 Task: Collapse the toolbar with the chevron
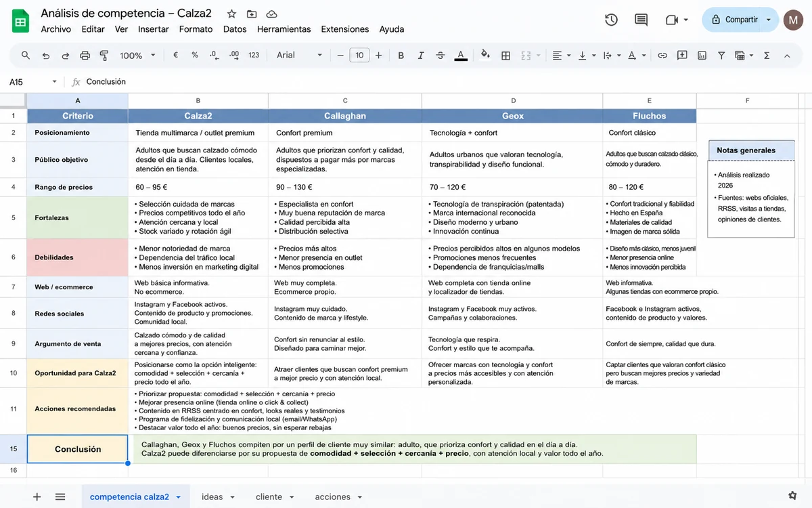click(787, 56)
